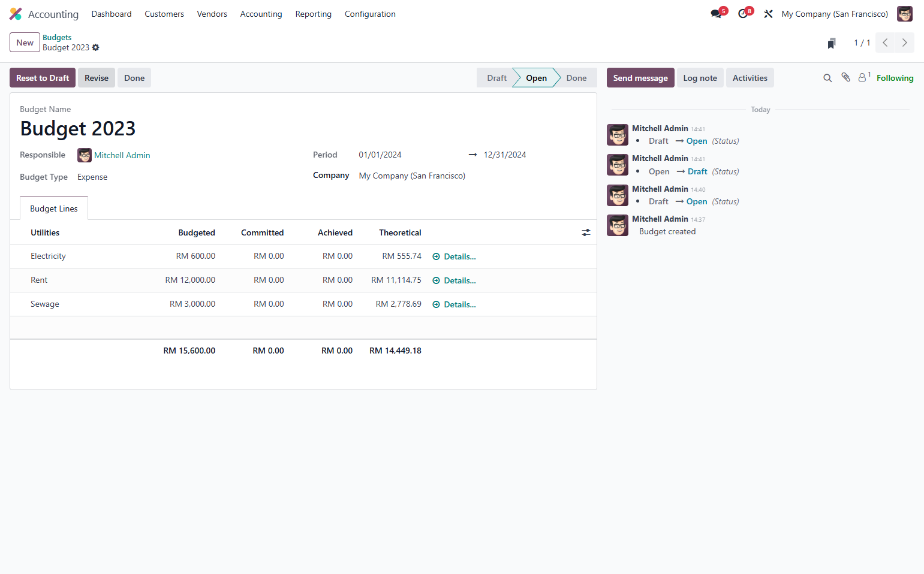Image resolution: width=924 pixels, height=574 pixels.
Task: Switch company via My Company (San Francisco)
Action: [835, 14]
